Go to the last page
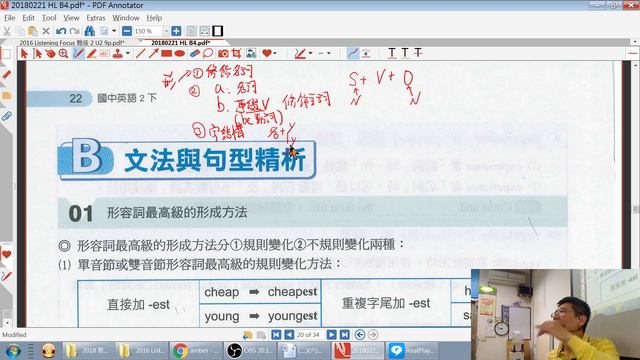The height and width of the screenshot is (360, 640). (344, 335)
